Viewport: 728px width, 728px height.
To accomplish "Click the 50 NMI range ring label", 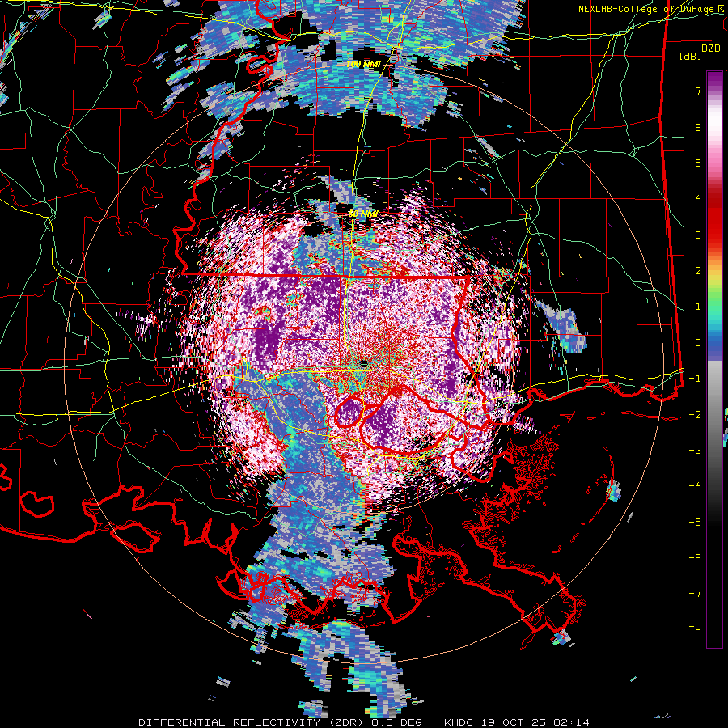I will [x=363, y=214].
